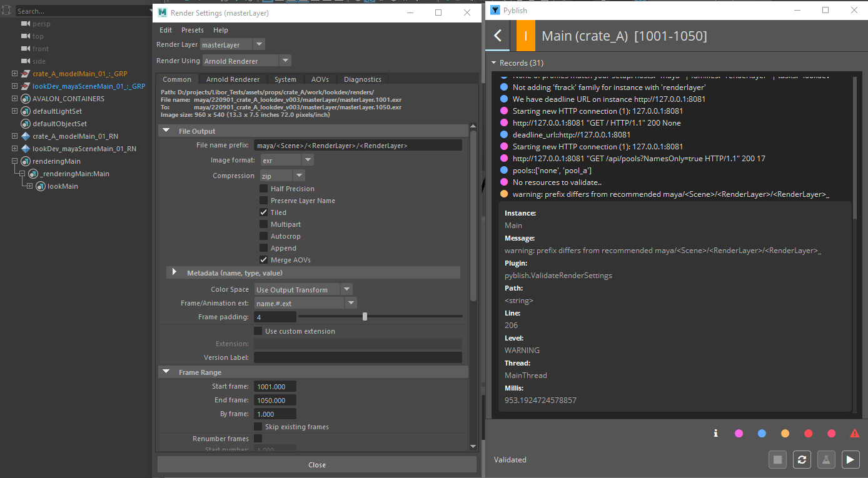Go back with the Pyblish arrow button
This screenshot has height=478, width=868.
pyautogui.click(x=498, y=36)
